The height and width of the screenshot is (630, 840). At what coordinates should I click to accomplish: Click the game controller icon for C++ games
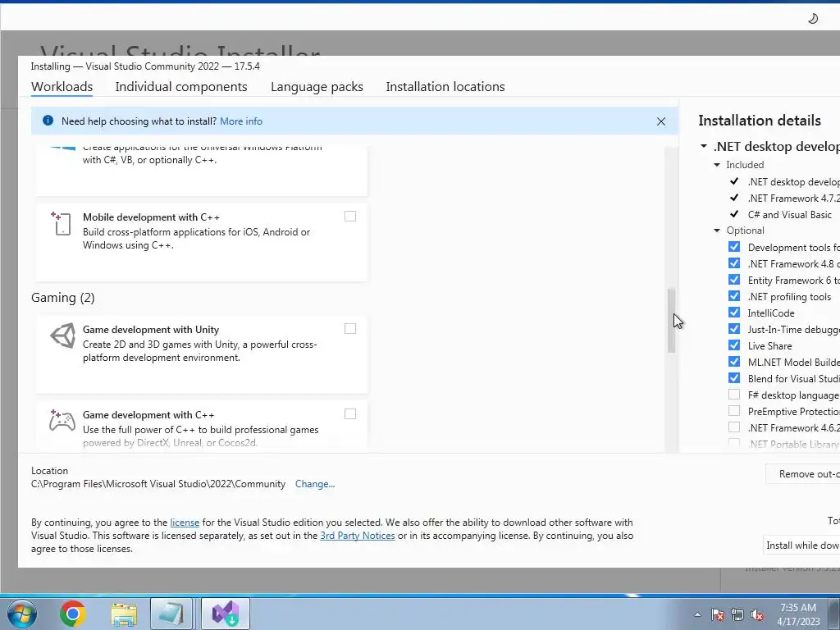[x=62, y=421]
